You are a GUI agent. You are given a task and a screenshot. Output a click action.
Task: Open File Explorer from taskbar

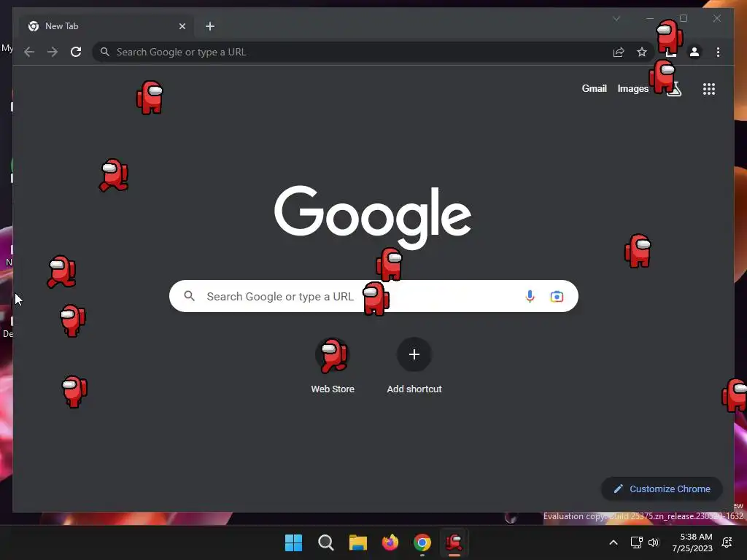[357, 542]
